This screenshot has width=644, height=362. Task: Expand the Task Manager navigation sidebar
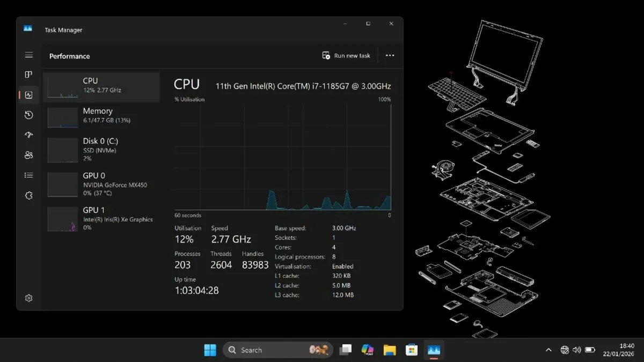coord(28,54)
